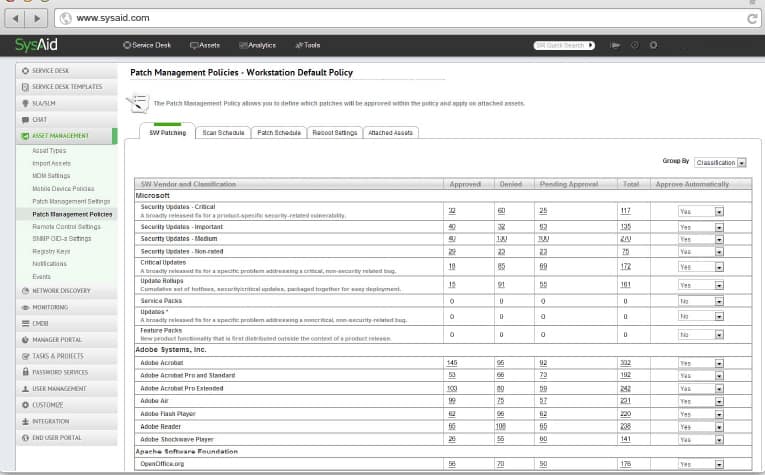
Task: Open approve dropdown for Critical Updates row
Action: pos(701,267)
